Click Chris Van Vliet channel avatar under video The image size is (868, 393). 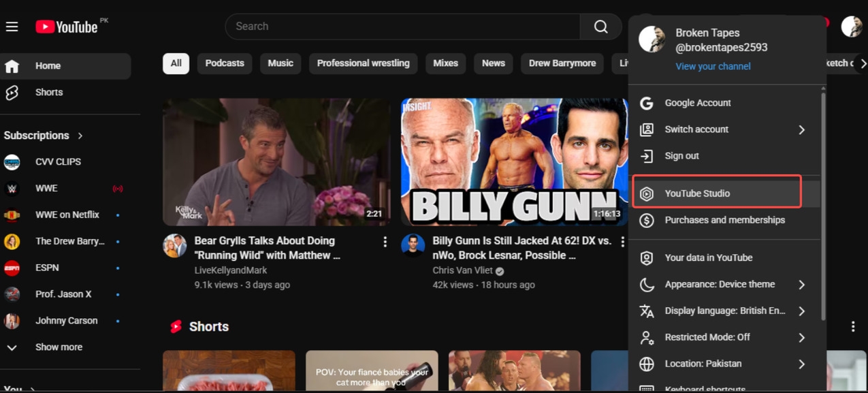(413, 246)
